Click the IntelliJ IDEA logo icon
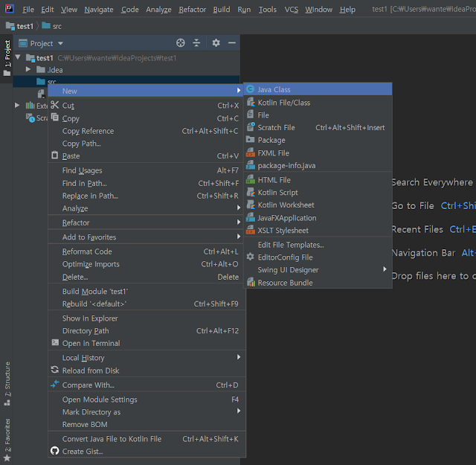This screenshot has width=476, height=465. [10, 8]
